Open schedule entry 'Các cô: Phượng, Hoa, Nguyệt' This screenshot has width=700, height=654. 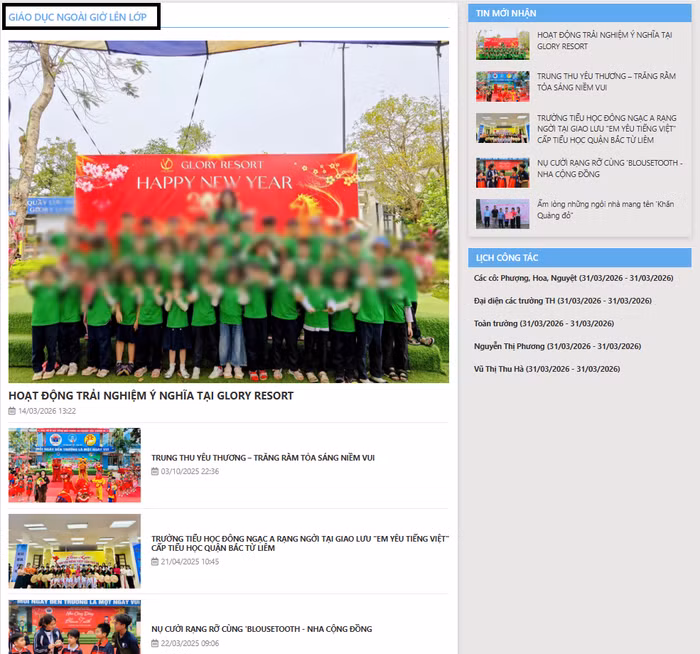pyautogui.click(x=573, y=278)
